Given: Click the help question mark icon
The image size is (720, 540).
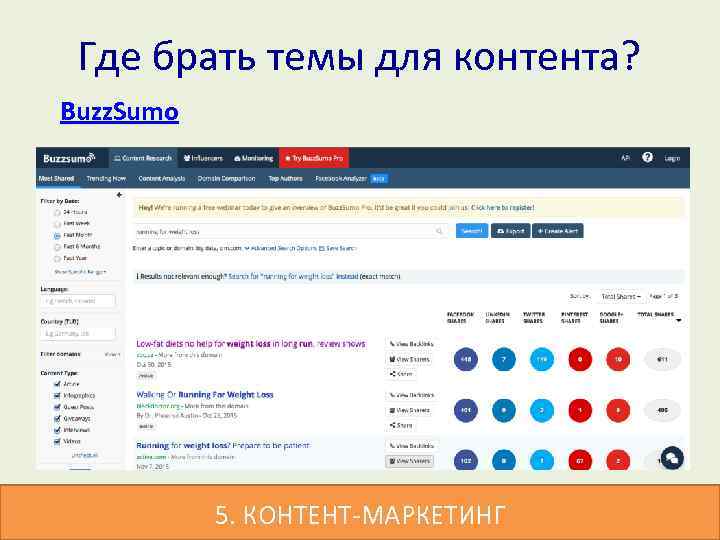Looking at the screenshot, I should pos(647,158).
